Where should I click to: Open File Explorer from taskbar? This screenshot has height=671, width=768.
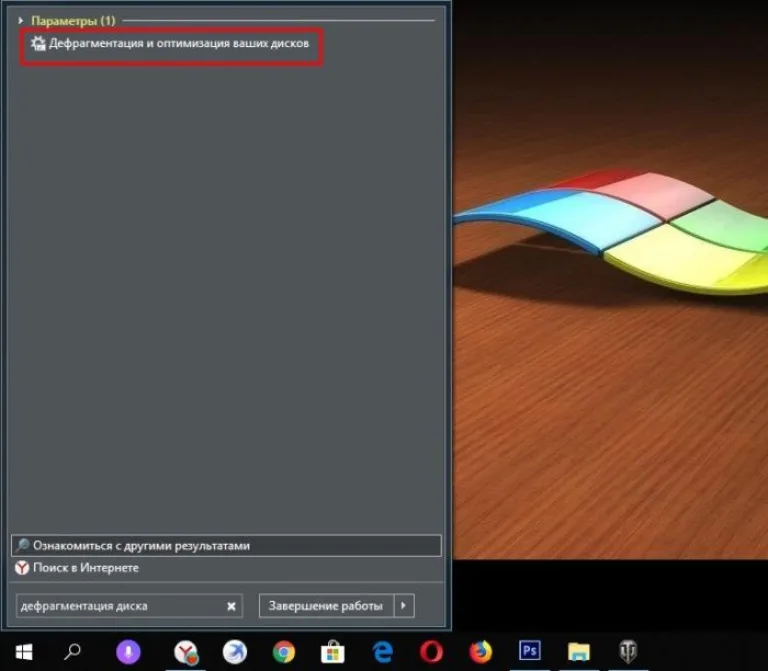[x=579, y=652]
